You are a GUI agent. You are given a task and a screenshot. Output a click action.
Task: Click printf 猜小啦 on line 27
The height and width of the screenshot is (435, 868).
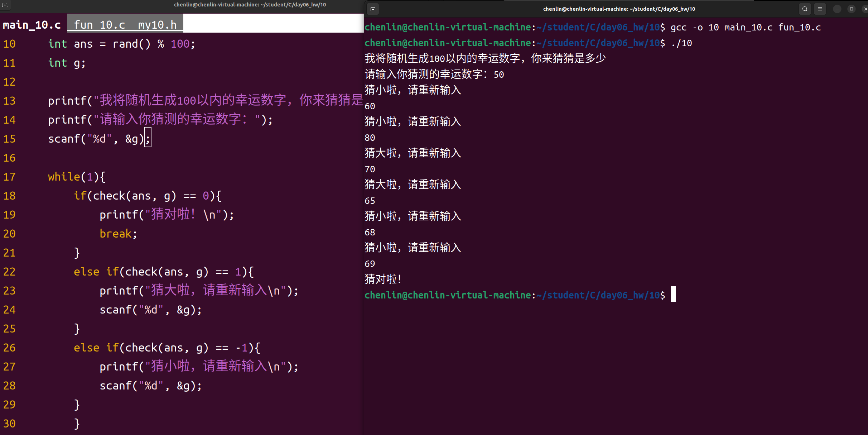click(x=199, y=367)
